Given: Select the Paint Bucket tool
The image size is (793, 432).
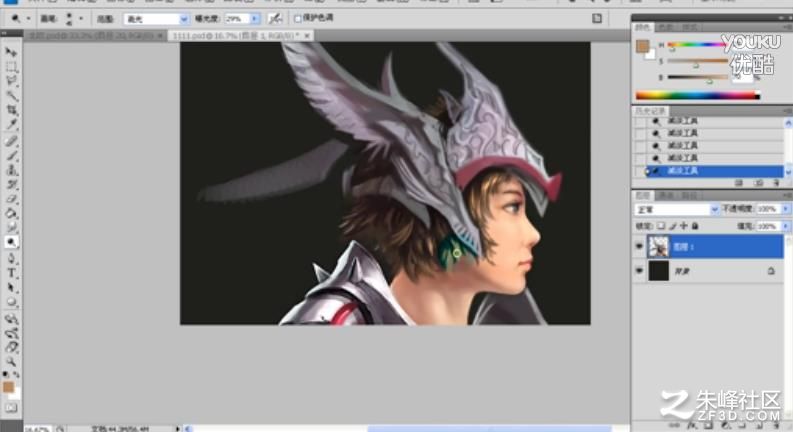Looking at the screenshot, I should click(x=11, y=213).
